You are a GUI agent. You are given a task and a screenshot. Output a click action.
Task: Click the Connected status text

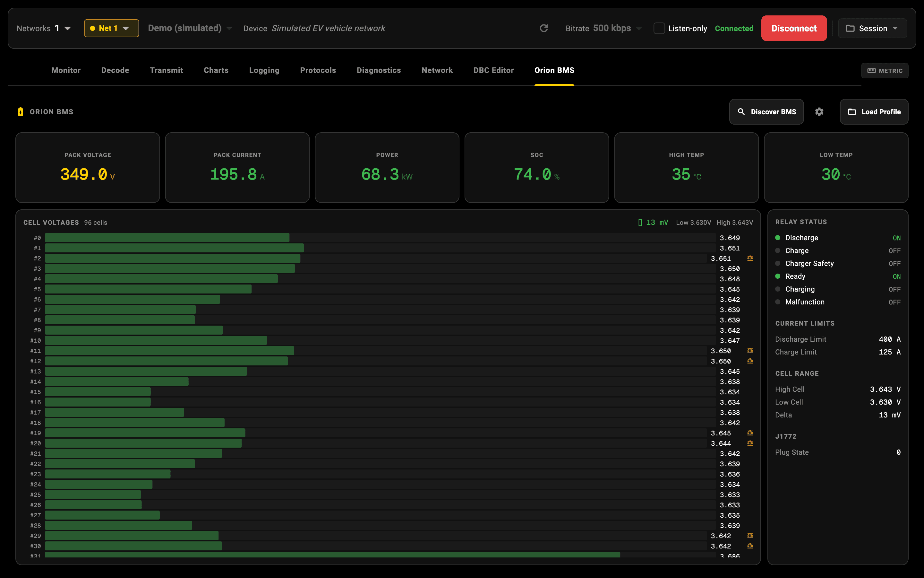coord(734,28)
